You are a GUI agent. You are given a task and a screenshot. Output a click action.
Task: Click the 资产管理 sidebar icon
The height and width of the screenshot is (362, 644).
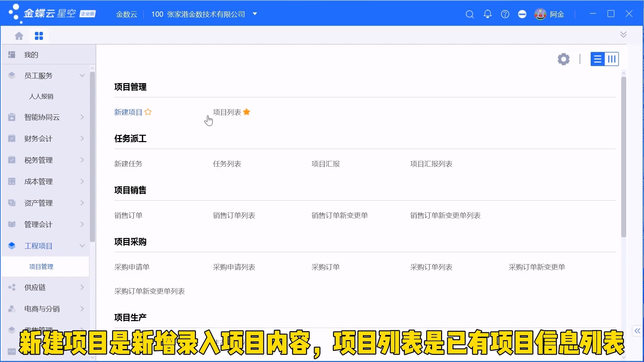point(12,203)
